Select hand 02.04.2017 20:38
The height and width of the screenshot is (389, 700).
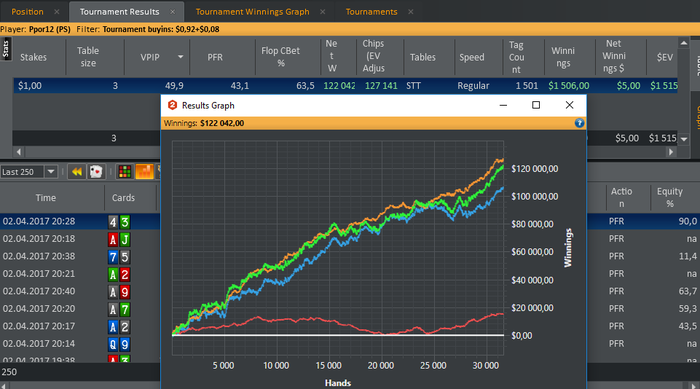[x=39, y=256]
